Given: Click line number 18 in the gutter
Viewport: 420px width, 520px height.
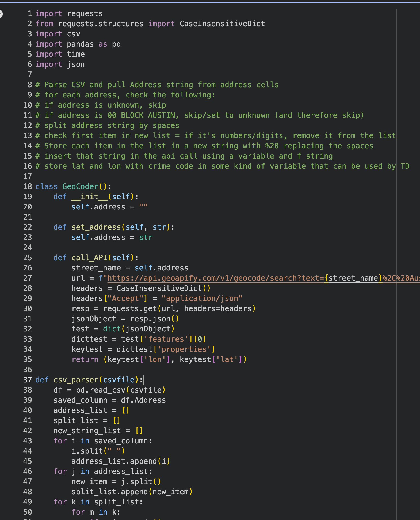Looking at the screenshot, I should (28, 187).
